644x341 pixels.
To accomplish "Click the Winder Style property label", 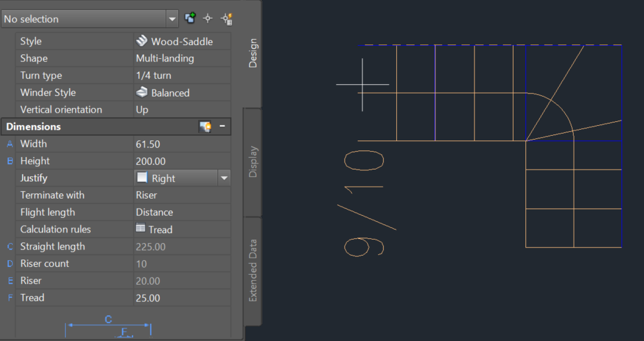I will (x=48, y=92).
